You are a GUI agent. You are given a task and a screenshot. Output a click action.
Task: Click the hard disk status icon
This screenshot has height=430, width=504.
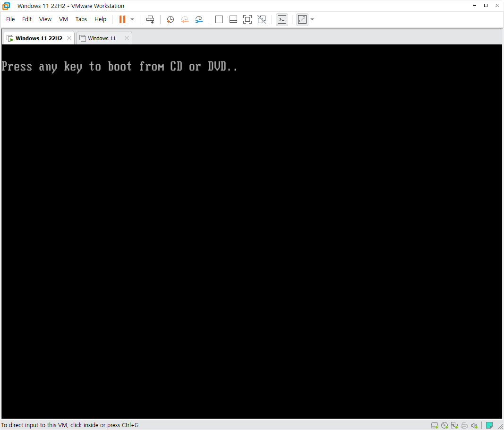434,425
